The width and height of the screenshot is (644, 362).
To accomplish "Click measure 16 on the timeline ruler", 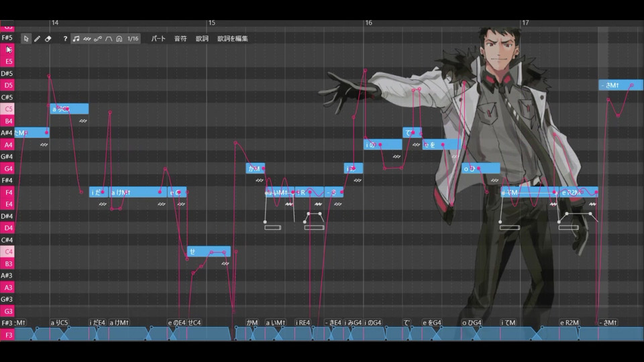I will click(369, 23).
